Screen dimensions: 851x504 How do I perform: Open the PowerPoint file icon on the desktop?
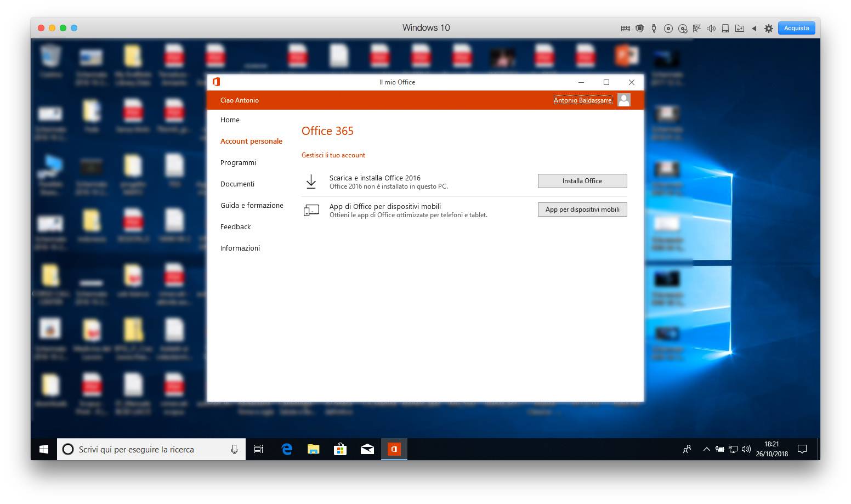click(x=627, y=56)
